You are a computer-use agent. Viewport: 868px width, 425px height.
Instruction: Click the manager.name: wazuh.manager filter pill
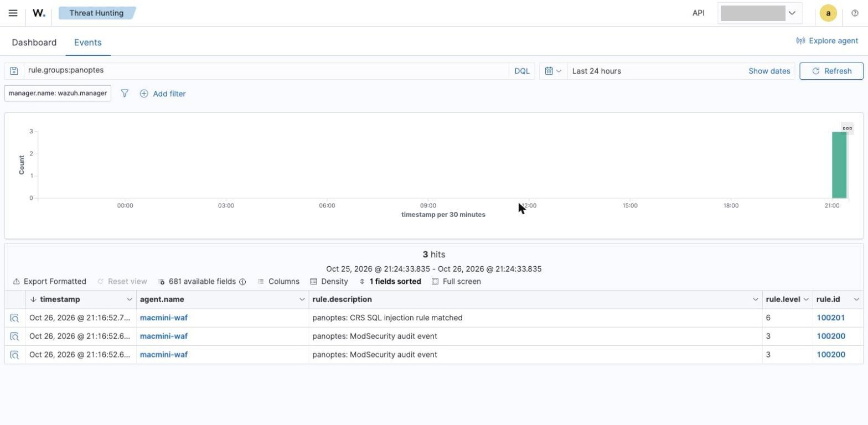[58, 94]
